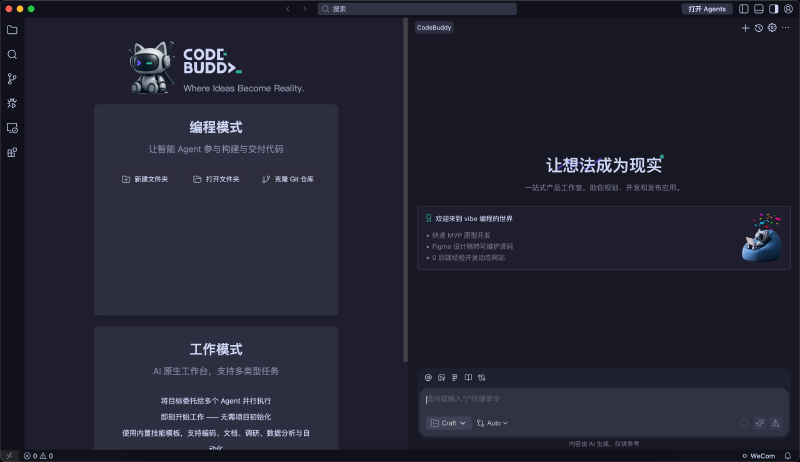Click the 打开文件夹 button
Image resolution: width=800 pixels, height=462 pixels.
[216, 179]
